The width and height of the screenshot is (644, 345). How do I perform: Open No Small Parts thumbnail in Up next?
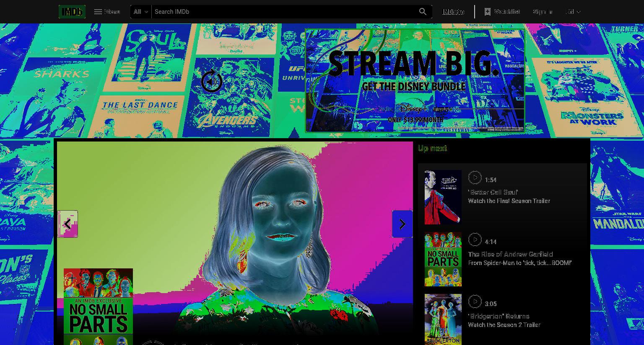tap(443, 259)
